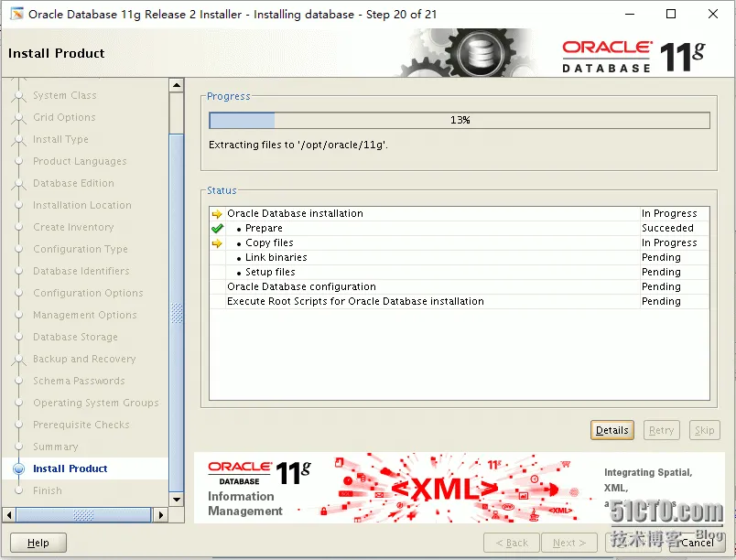Click the yellow arrow beside Copy files

click(x=217, y=243)
